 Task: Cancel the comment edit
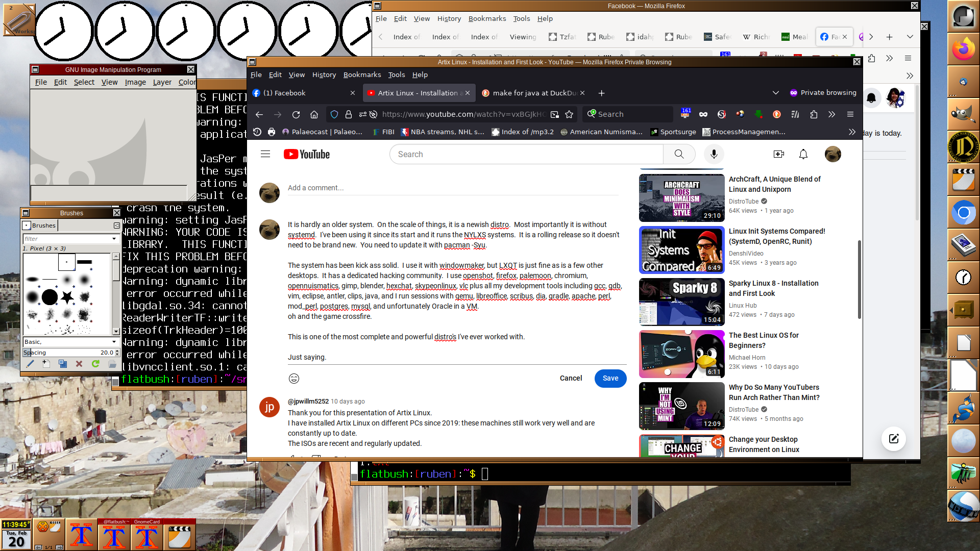[571, 378]
